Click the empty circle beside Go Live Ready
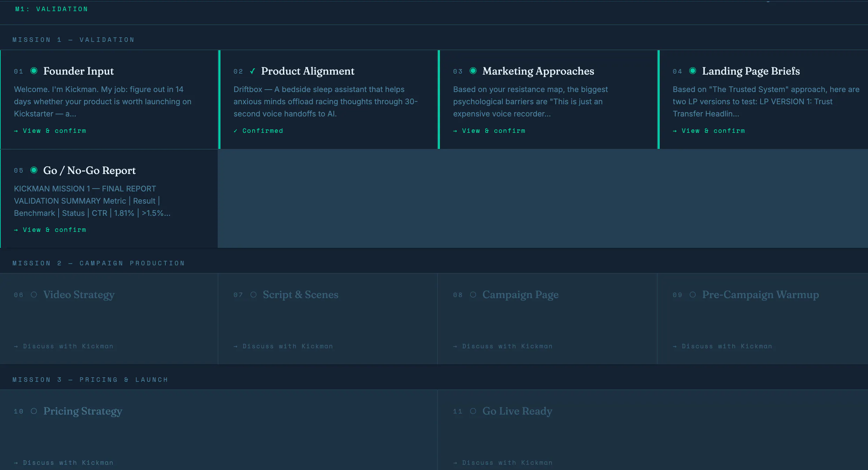 tap(473, 411)
